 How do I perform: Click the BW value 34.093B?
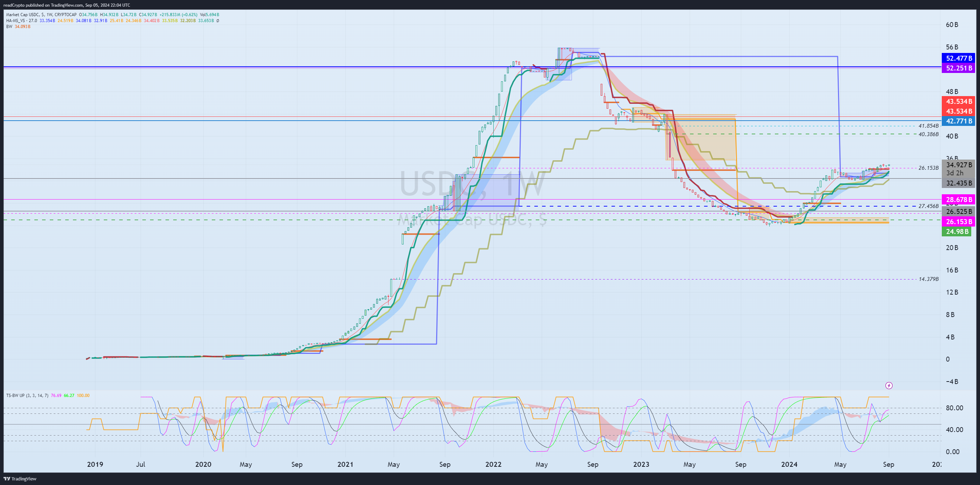click(22, 27)
